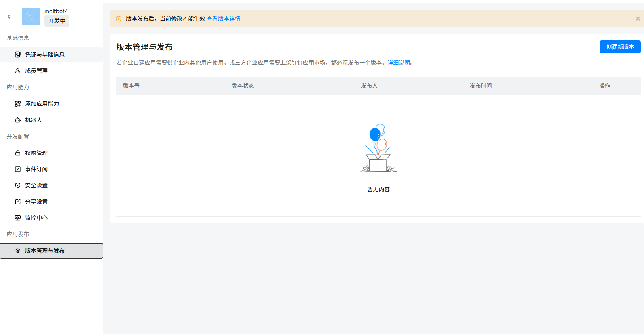Image resolution: width=644 pixels, height=334 pixels.
Task: Click the 机器人 robot icon
Action: [18, 120]
